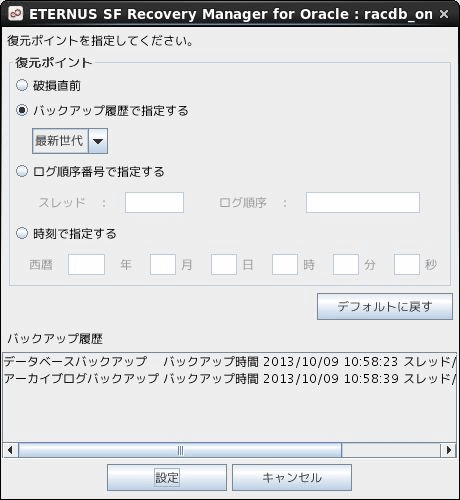Click the 月 month input field
Screen dimensions: 460x500
pos(163,264)
